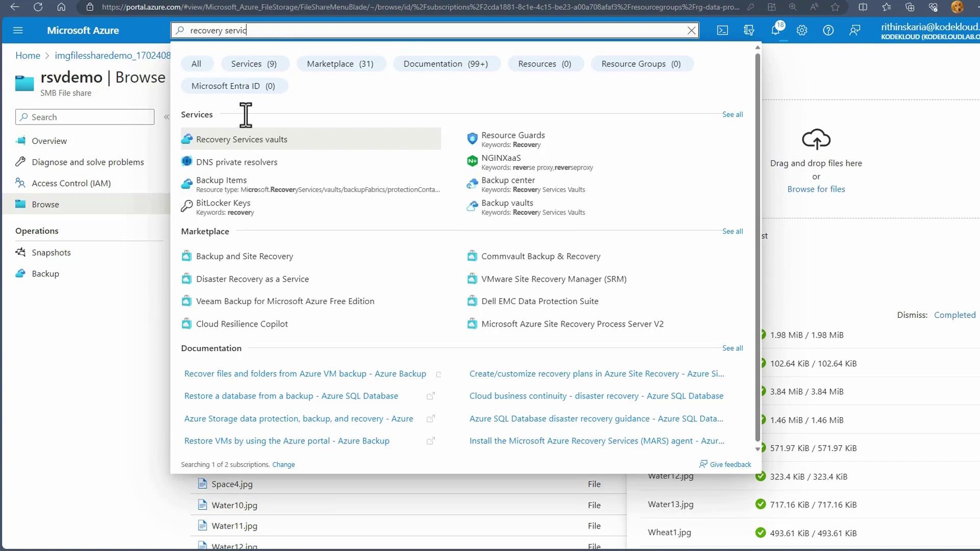Select Recovery Services vaults service
Screen dimensions: 980x551
click(241, 139)
